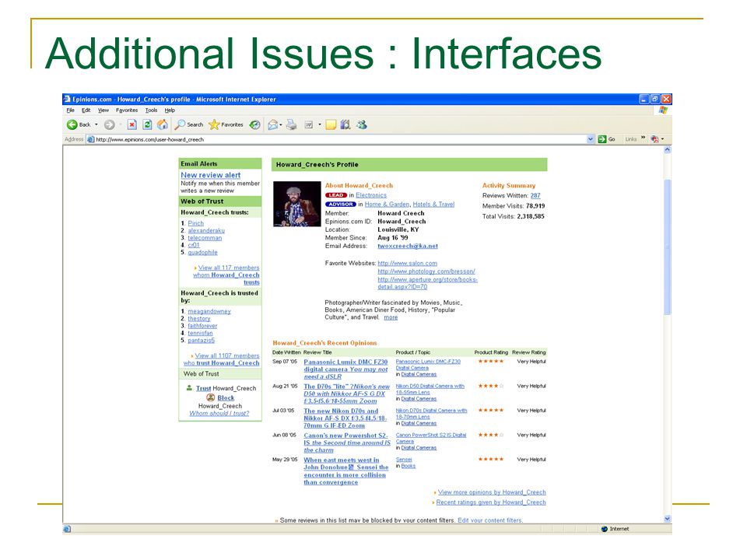The height and width of the screenshot is (560, 747).
Task: Click the Mail envelope icon
Action: tap(272, 124)
